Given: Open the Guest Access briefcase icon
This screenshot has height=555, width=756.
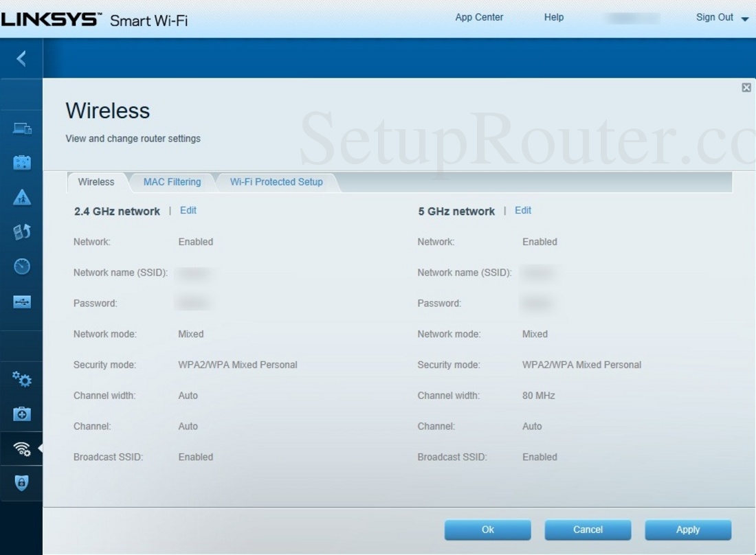Looking at the screenshot, I should pyautogui.click(x=22, y=162).
